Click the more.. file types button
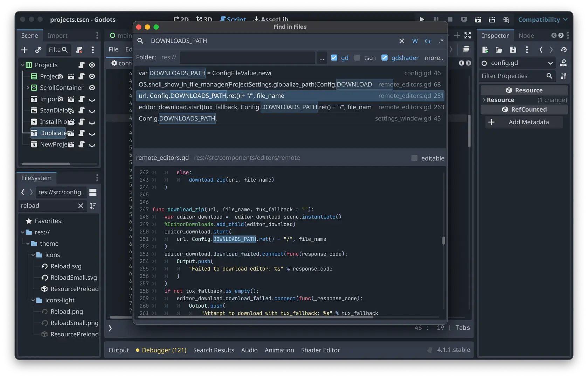588x378 pixels. click(434, 58)
